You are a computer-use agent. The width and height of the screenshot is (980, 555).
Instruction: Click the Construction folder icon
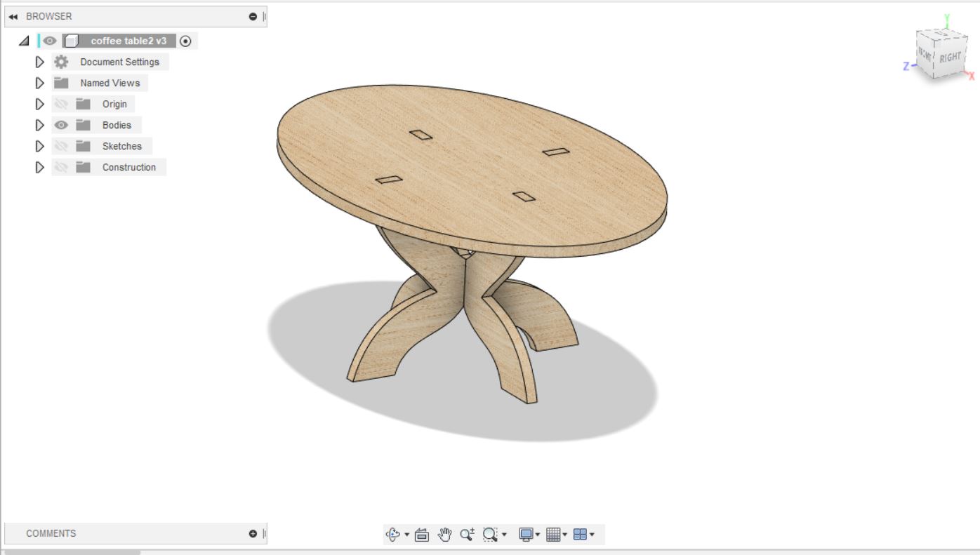click(84, 167)
